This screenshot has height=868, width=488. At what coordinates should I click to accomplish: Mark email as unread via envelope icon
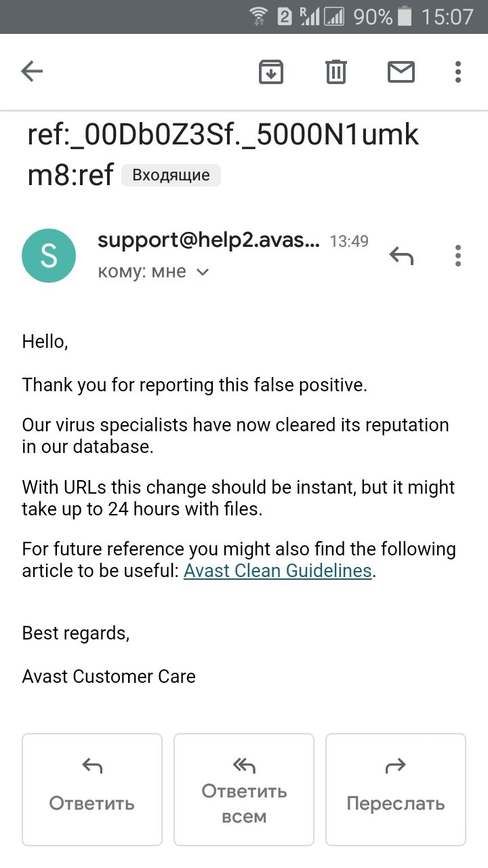click(x=401, y=71)
